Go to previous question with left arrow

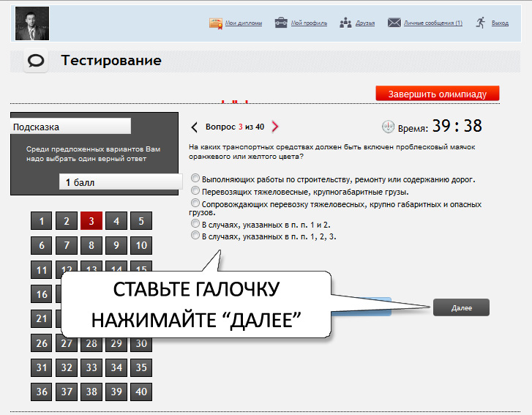(x=194, y=127)
